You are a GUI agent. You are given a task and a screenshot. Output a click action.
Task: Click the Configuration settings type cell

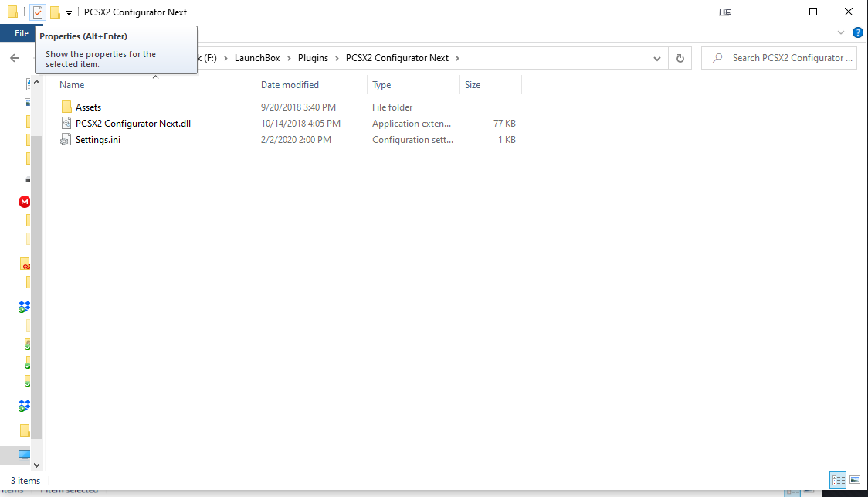coord(412,140)
